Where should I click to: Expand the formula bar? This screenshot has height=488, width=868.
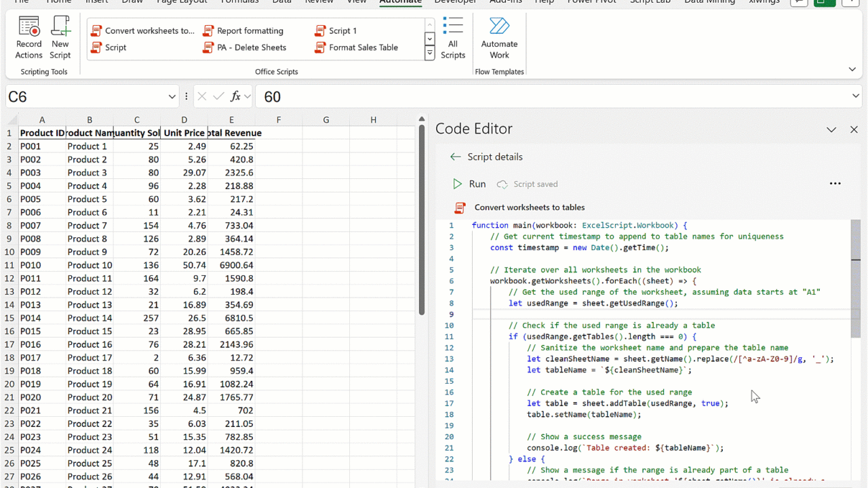coord(856,96)
